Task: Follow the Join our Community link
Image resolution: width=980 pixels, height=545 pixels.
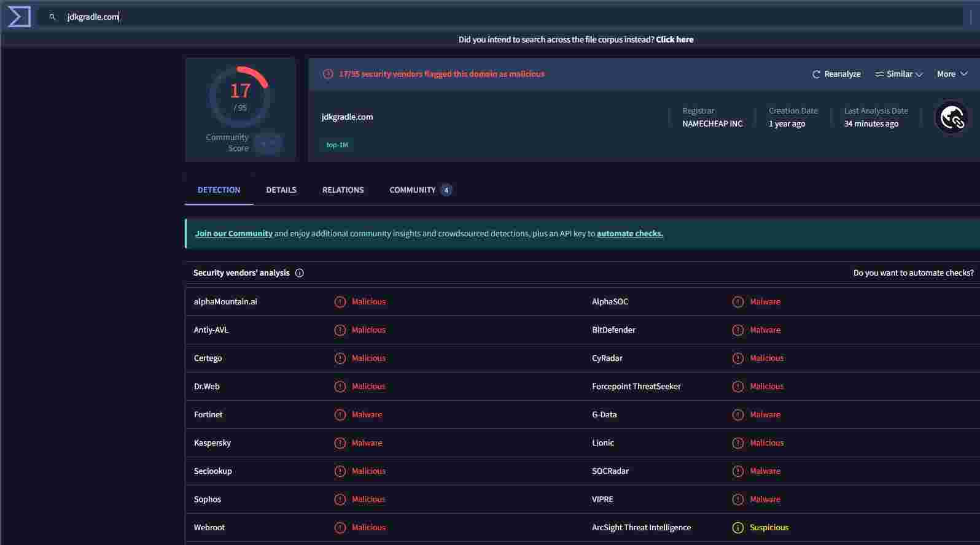Action: point(233,234)
